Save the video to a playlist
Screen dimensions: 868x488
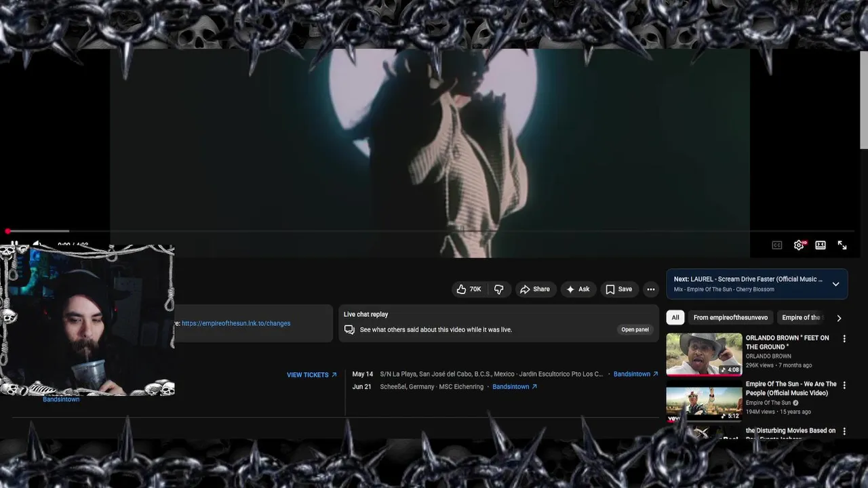pos(618,289)
